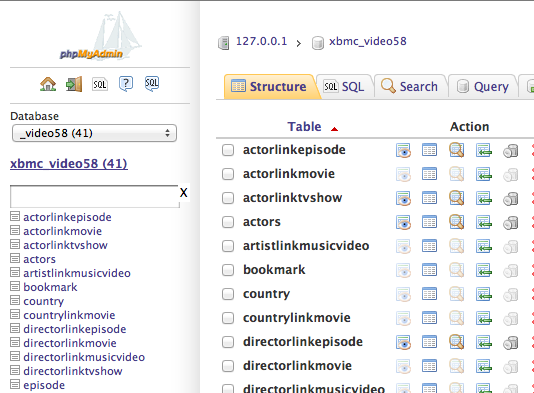Click the phpMyAdmin logo

(100, 36)
